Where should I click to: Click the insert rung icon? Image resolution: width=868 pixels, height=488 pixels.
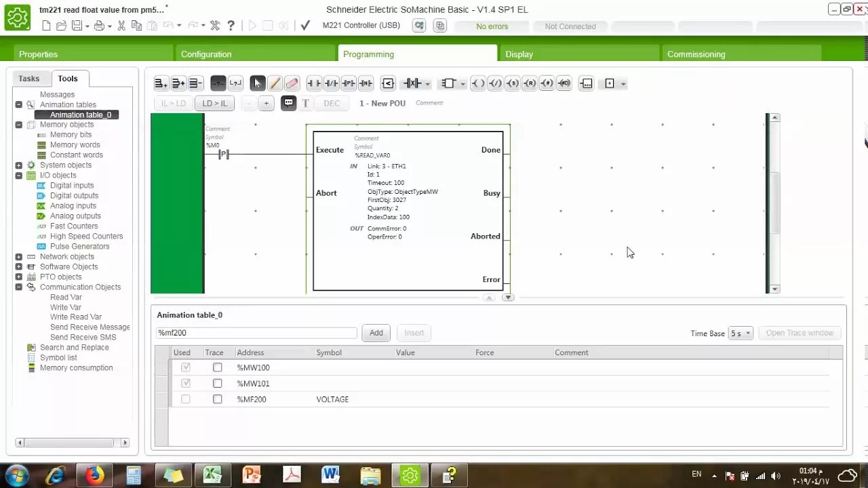click(x=178, y=83)
